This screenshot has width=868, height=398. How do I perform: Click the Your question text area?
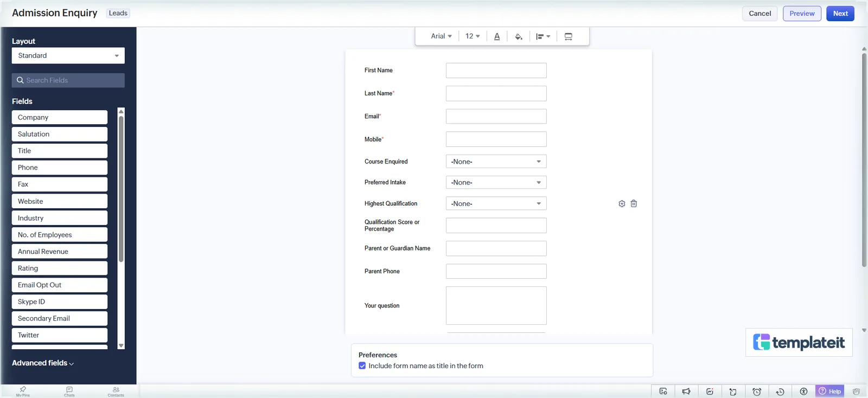[x=496, y=306]
